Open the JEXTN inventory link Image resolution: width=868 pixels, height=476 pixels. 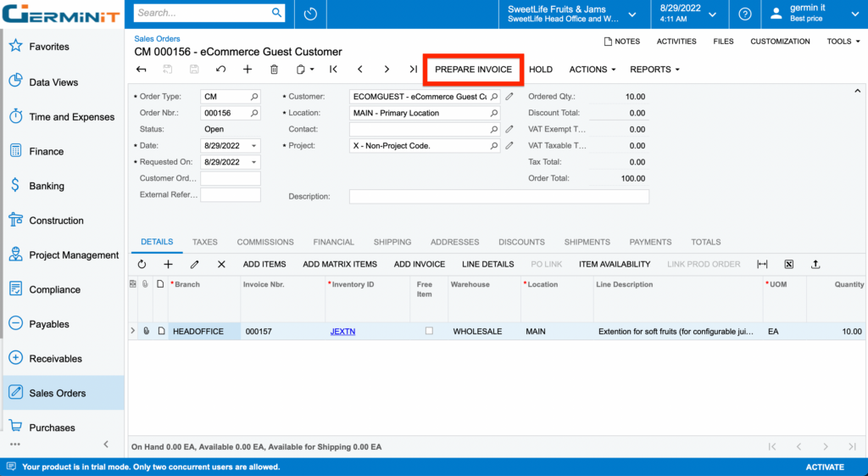(342, 332)
